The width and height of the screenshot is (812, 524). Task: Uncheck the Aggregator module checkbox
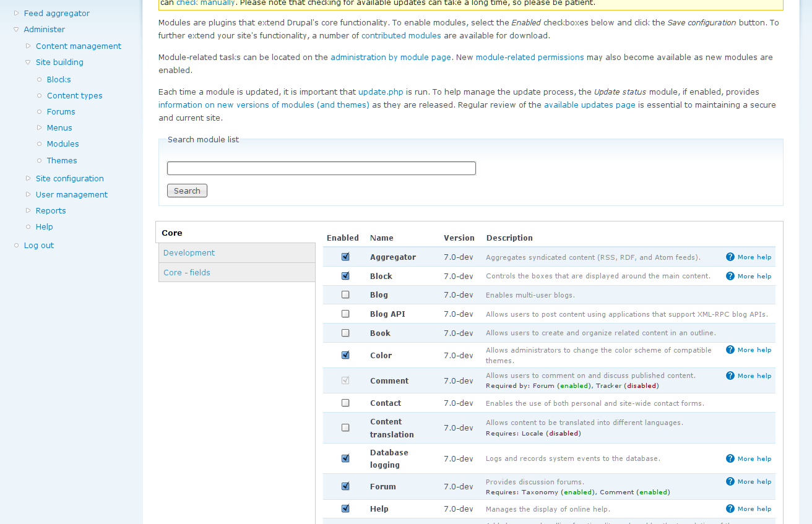tap(345, 257)
